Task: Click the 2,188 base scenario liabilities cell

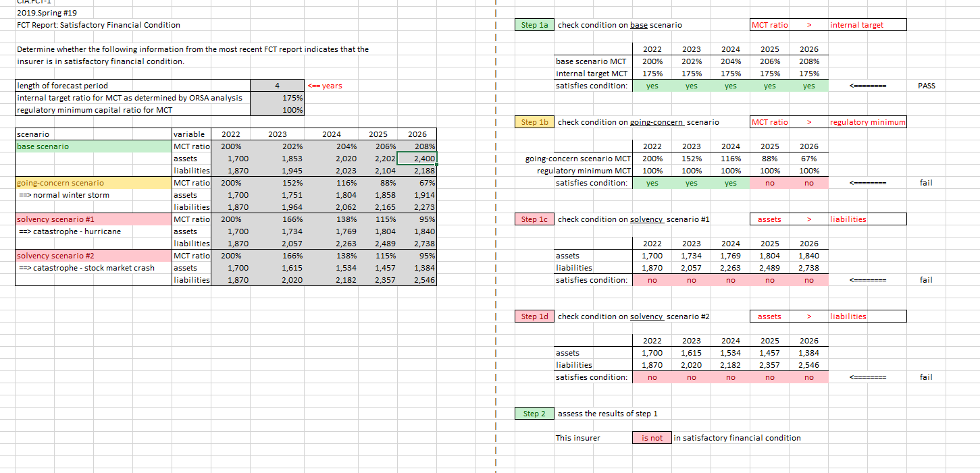Action: [417, 171]
